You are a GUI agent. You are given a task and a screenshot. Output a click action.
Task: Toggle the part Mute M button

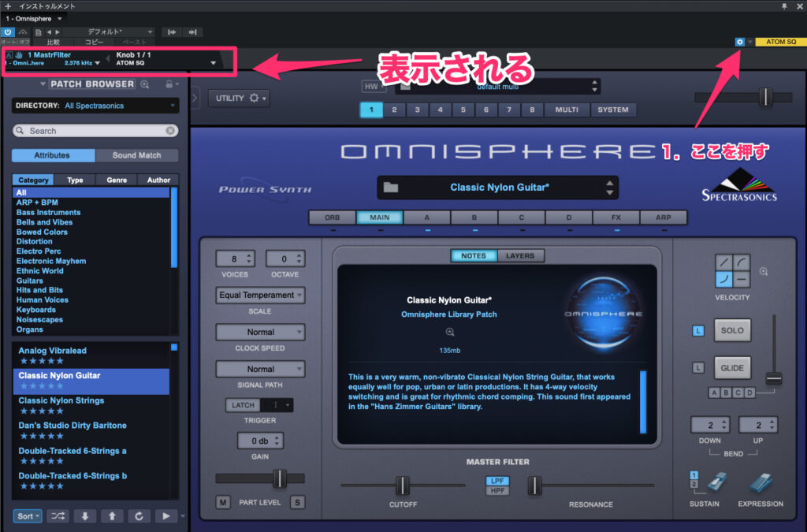(223, 502)
